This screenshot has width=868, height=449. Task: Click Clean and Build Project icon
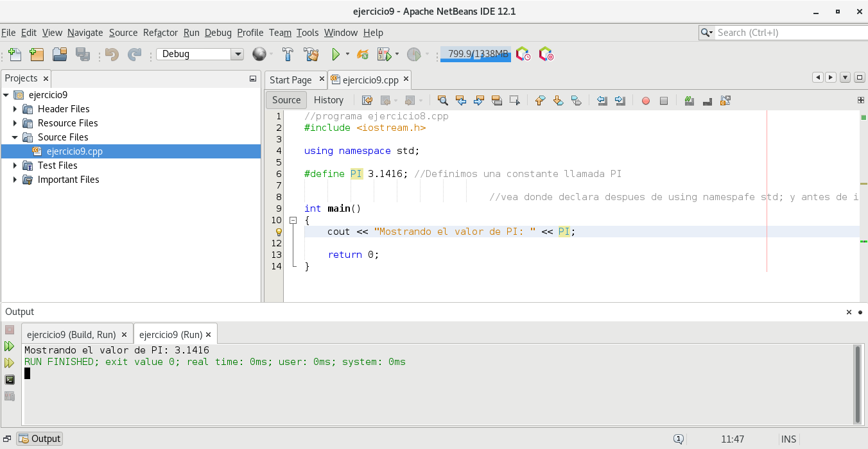point(311,55)
